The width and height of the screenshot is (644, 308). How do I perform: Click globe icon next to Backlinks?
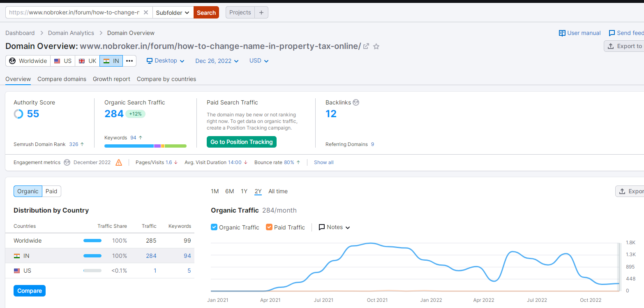pyautogui.click(x=356, y=102)
